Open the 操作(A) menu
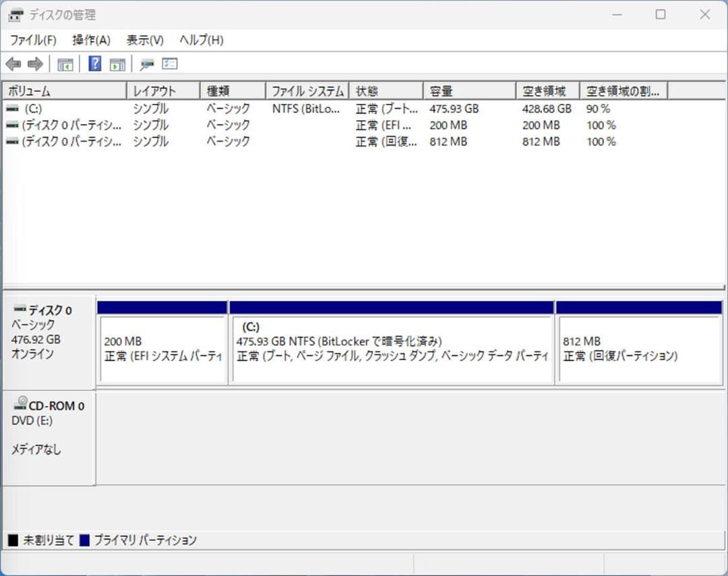The height and width of the screenshot is (576, 728). click(91, 40)
